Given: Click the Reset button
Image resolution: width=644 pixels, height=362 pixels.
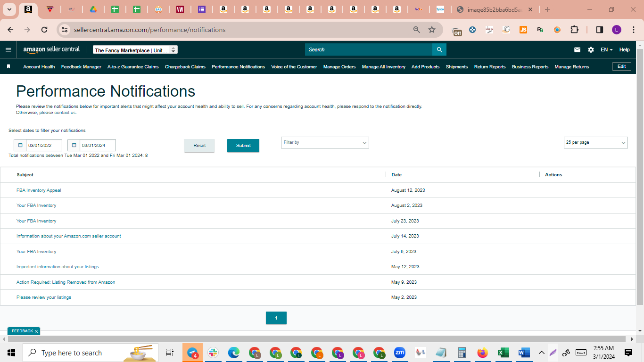Looking at the screenshot, I should (x=199, y=146).
